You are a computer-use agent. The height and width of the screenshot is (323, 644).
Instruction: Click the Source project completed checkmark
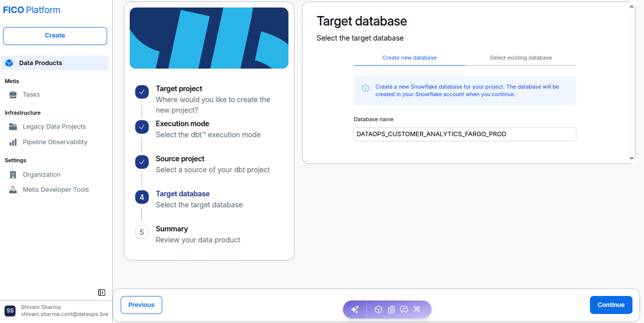[x=142, y=162]
